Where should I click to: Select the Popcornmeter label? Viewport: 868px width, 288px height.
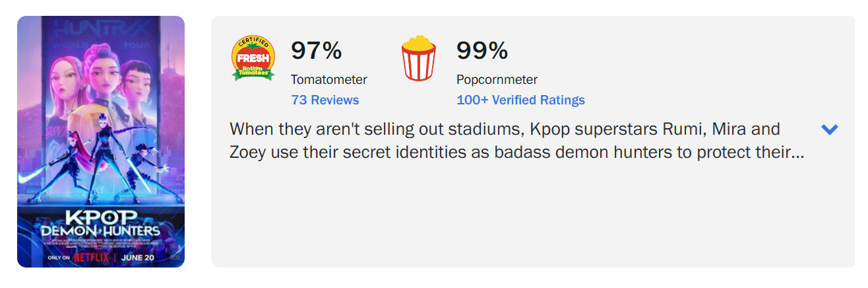coord(497,80)
